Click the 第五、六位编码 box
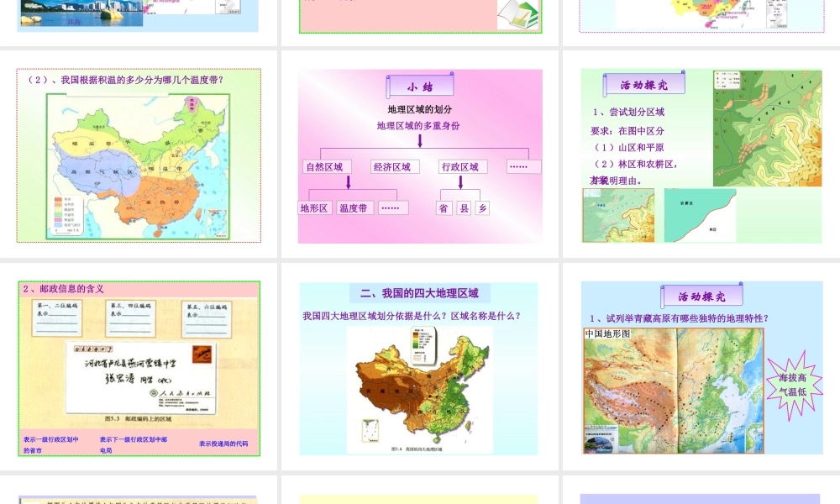The height and width of the screenshot is (504, 840). coord(207,319)
